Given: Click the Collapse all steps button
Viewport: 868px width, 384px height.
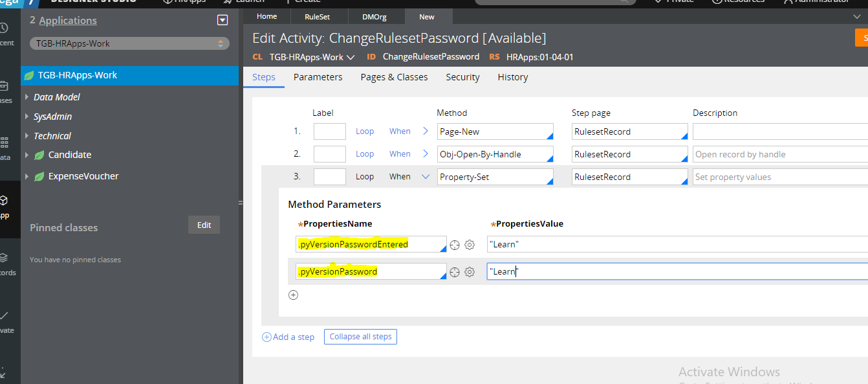Looking at the screenshot, I should tap(360, 337).
